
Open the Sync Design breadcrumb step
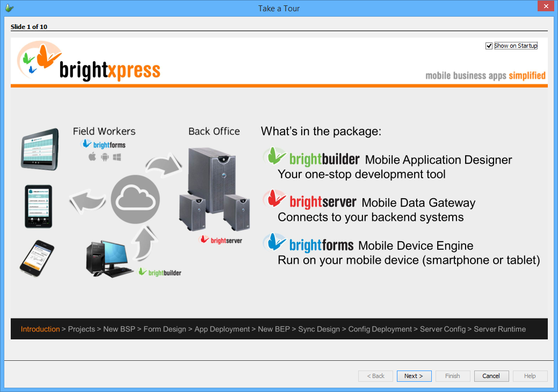click(319, 329)
